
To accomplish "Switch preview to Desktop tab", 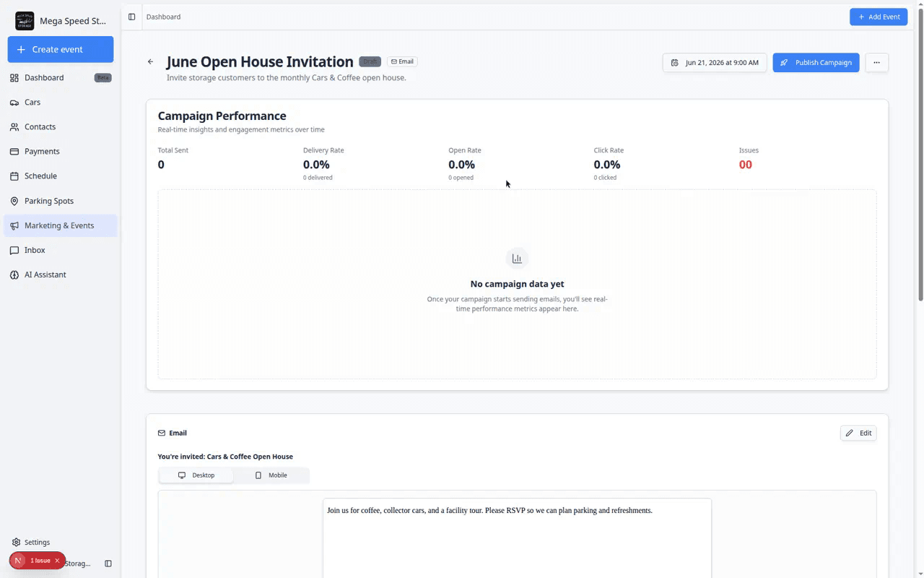I will click(x=196, y=475).
